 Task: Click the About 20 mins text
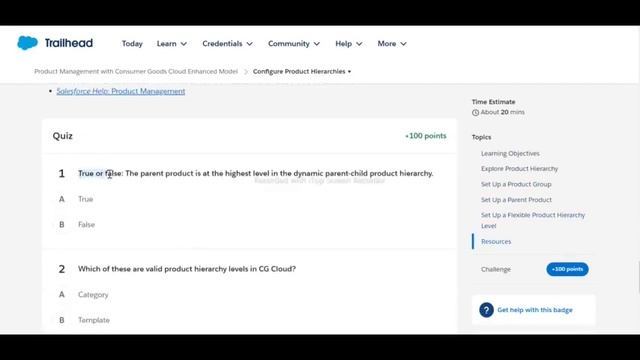[x=502, y=112]
